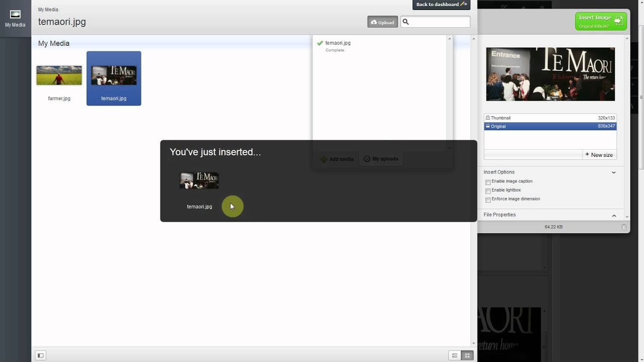
Task: Enable lightbox checkbox
Action: (488, 191)
